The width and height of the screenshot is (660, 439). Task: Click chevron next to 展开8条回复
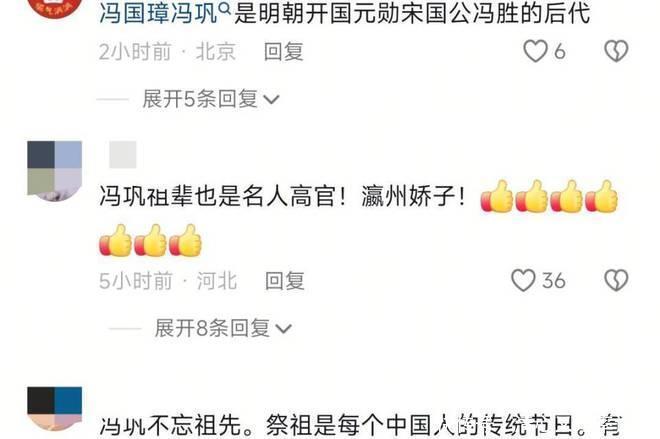283,329
